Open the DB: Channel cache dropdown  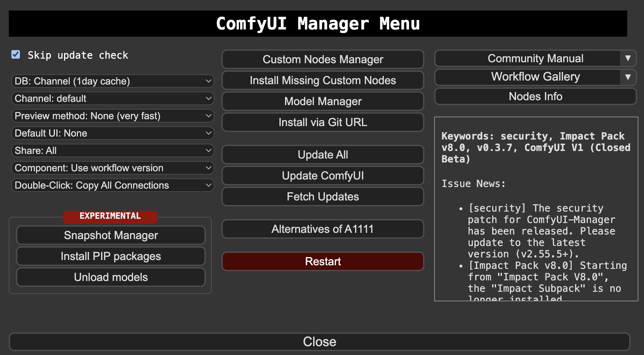click(x=113, y=81)
